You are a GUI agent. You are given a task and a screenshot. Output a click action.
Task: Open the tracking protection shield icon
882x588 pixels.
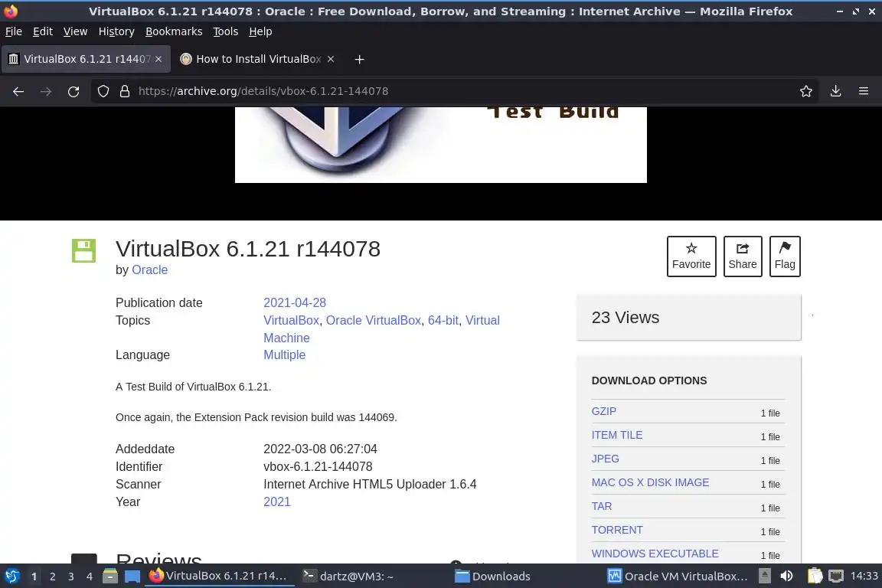coord(103,91)
